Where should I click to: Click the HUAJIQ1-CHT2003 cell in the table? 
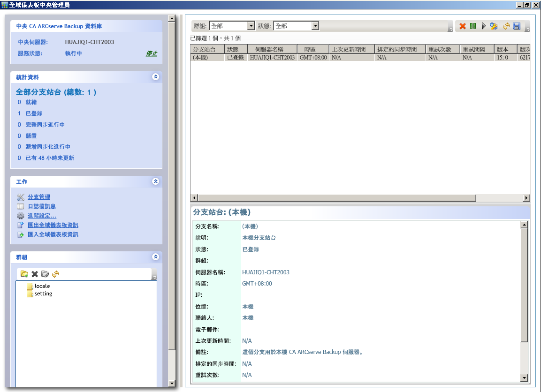pyautogui.click(x=272, y=58)
